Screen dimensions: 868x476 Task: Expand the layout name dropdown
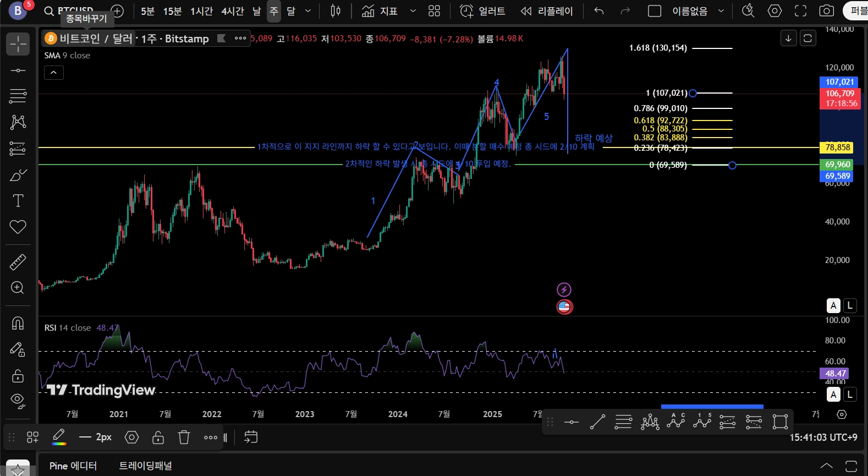(x=721, y=11)
